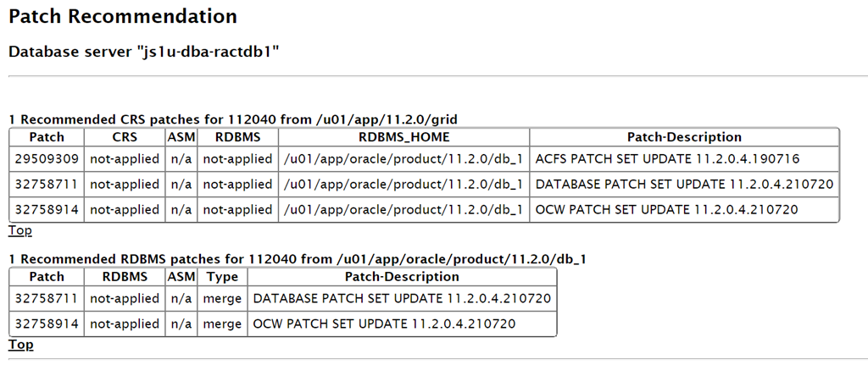Click patch 32758914 in the RDBMS table
This screenshot has height=365, width=868.
point(47,324)
